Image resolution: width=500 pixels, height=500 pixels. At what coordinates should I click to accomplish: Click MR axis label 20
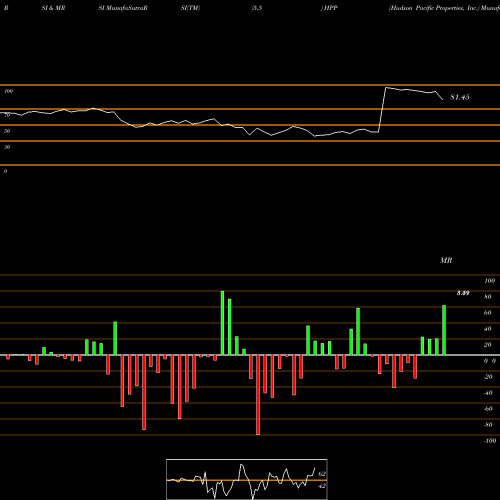pos(488,345)
